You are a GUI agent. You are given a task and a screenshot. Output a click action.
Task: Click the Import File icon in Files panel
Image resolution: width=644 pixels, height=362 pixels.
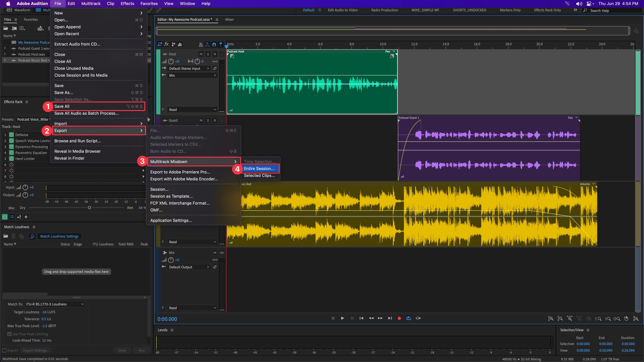click(14, 28)
